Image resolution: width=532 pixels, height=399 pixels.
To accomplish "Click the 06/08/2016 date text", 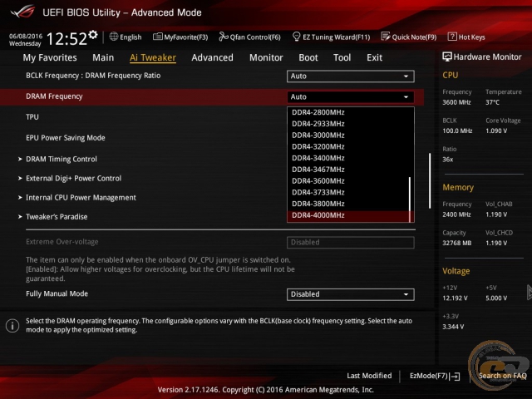I will click(x=26, y=36).
